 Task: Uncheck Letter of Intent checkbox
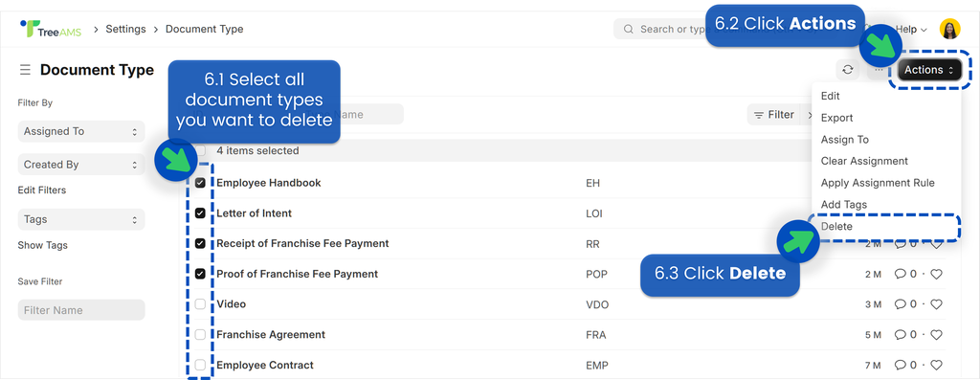(x=200, y=213)
